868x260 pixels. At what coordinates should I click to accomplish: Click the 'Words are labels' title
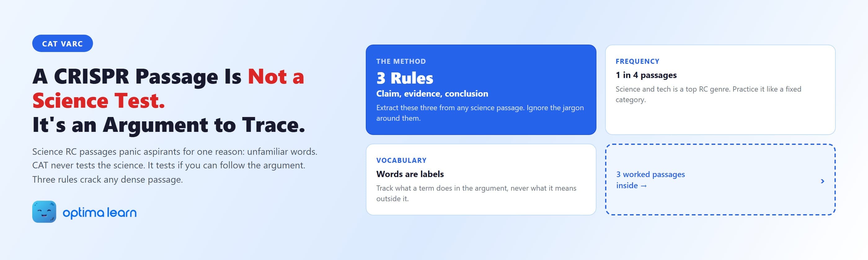[410, 174]
